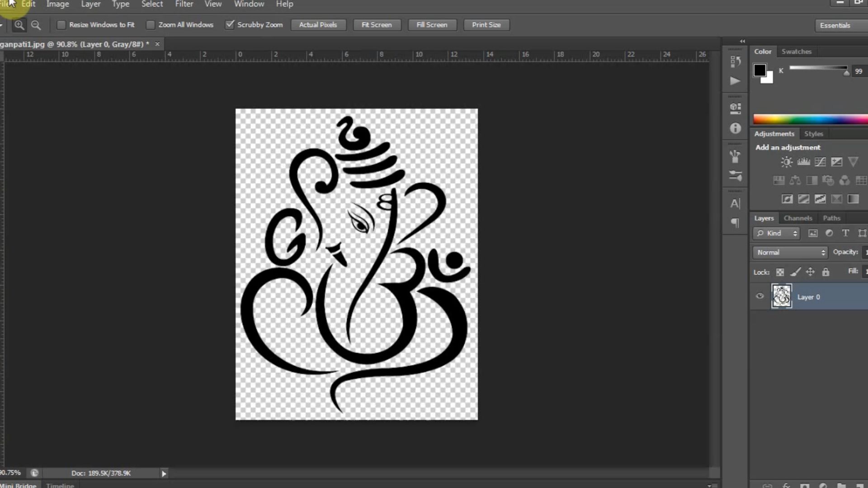Select the zoom out magnifier icon
Image resolution: width=868 pixels, height=488 pixels.
coord(36,25)
